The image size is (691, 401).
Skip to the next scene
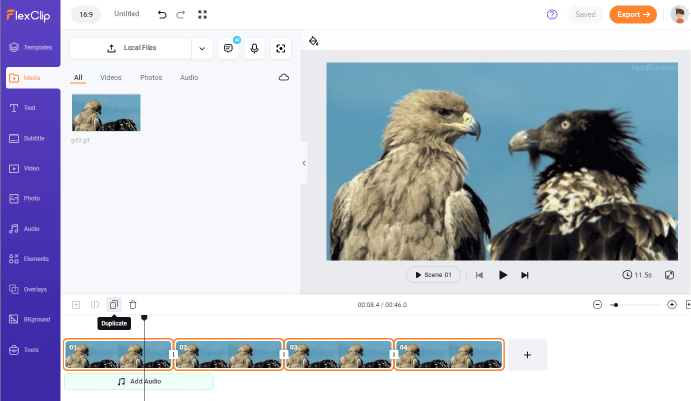pos(524,275)
